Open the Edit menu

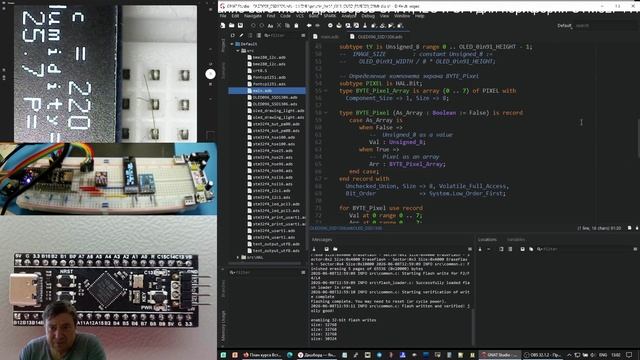coord(236,16)
